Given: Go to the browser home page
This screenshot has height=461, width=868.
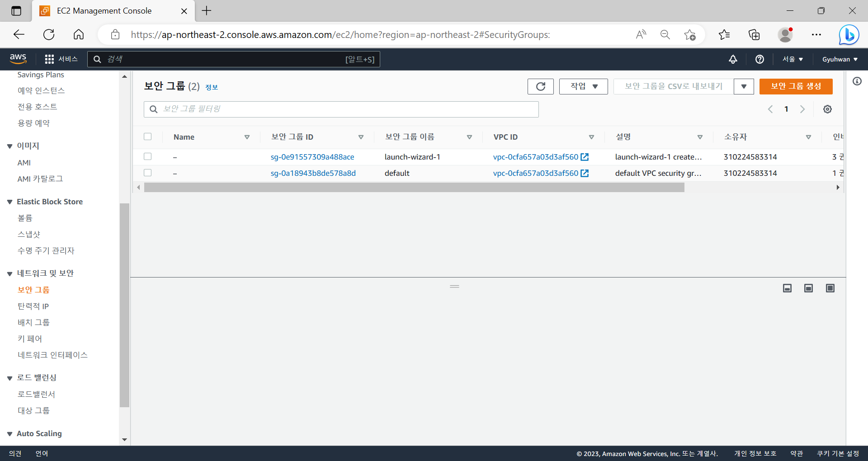Looking at the screenshot, I should tap(79, 34).
